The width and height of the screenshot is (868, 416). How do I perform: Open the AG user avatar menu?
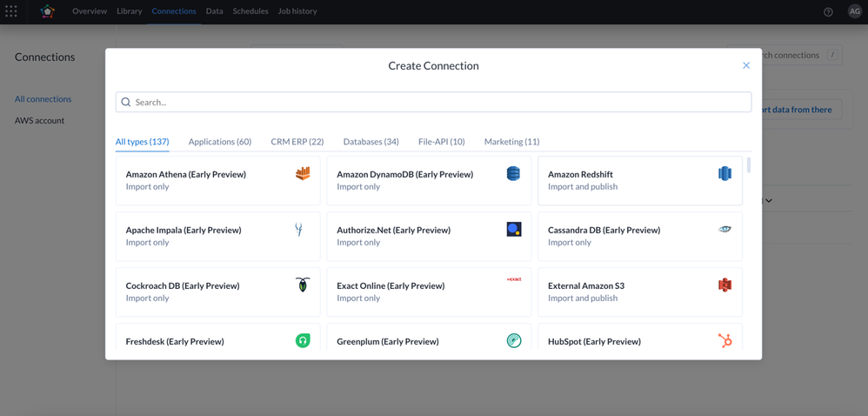coord(855,11)
